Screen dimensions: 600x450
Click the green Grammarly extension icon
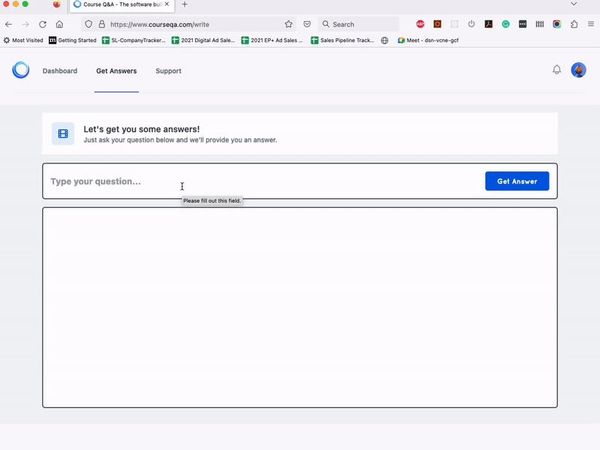click(x=505, y=24)
